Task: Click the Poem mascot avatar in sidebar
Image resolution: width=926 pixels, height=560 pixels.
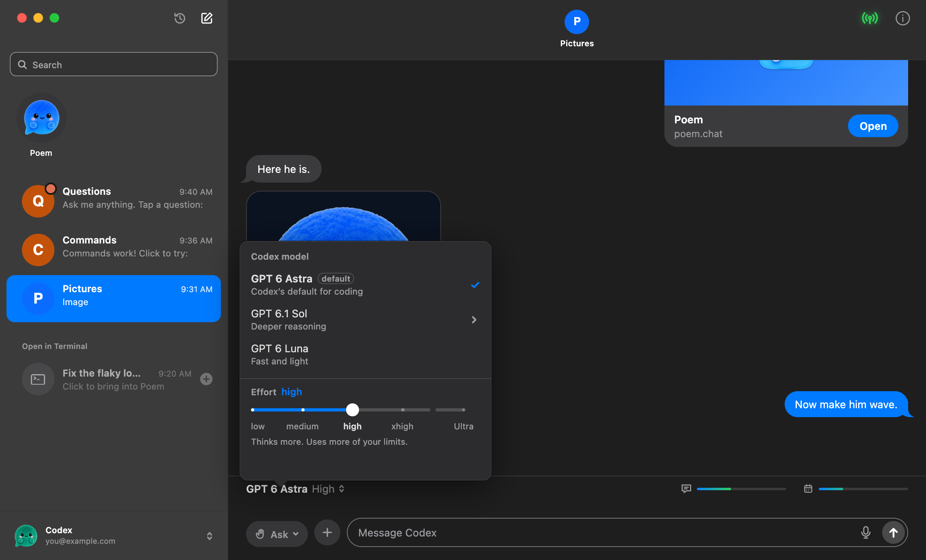Action: click(x=41, y=118)
